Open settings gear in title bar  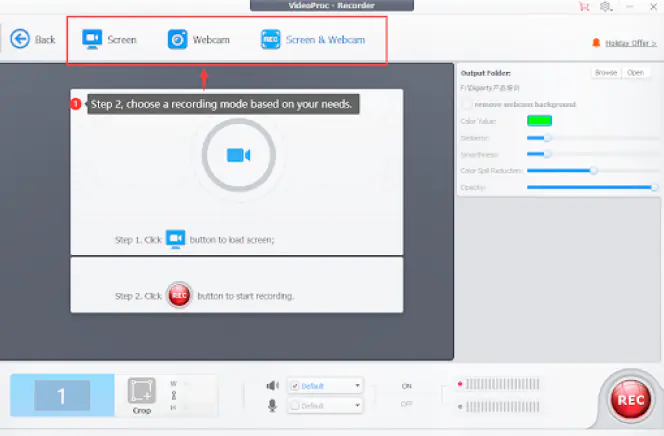click(x=606, y=6)
